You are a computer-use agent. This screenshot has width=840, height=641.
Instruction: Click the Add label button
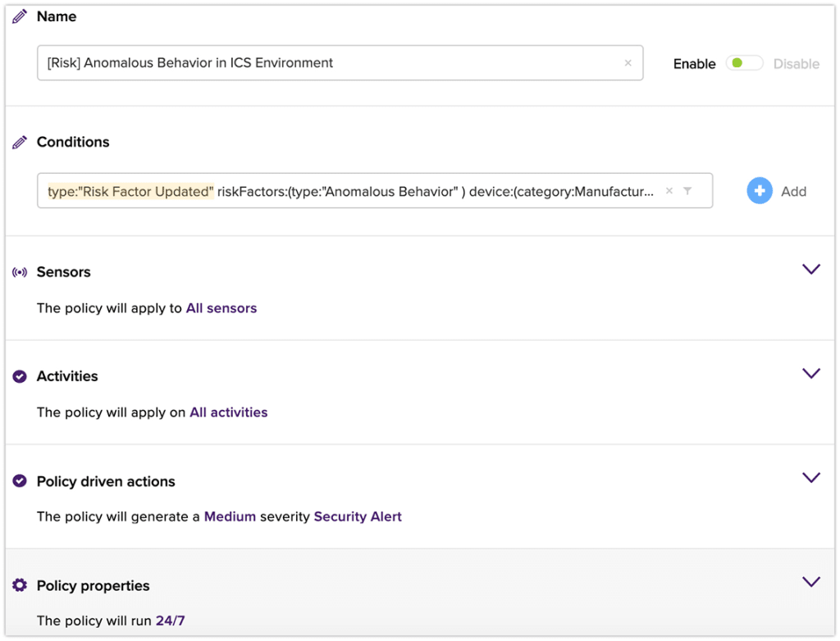pyautogui.click(x=793, y=192)
